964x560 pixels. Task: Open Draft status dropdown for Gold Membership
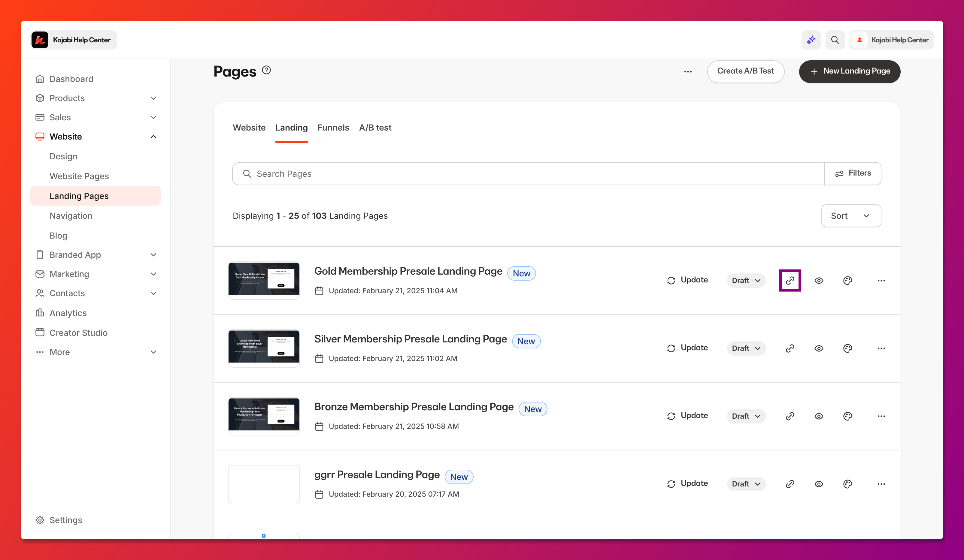tap(746, 281)
